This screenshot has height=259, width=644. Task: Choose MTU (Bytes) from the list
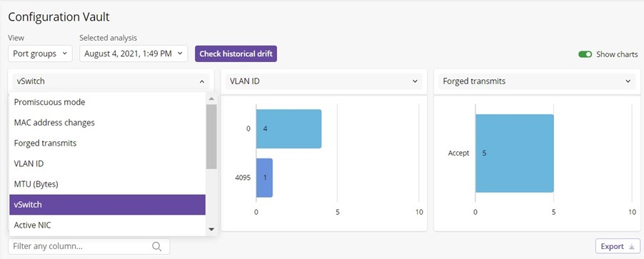(107, 184)
